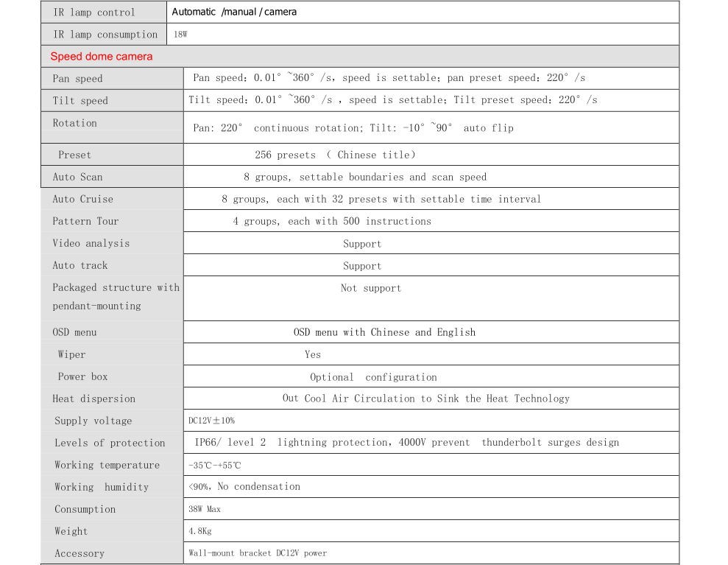
Task: Select the 'Optional configuration' Power box value
Action: [373, 377]
